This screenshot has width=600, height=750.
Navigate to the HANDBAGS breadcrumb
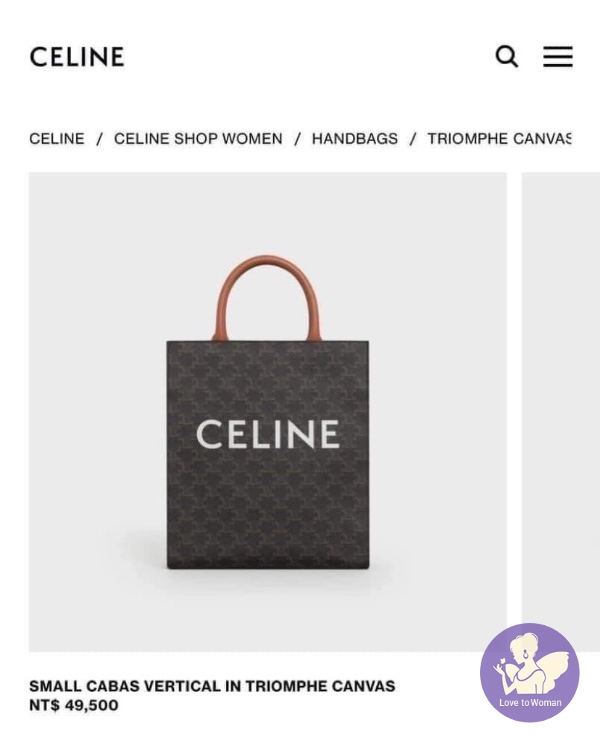coord(355,139)
